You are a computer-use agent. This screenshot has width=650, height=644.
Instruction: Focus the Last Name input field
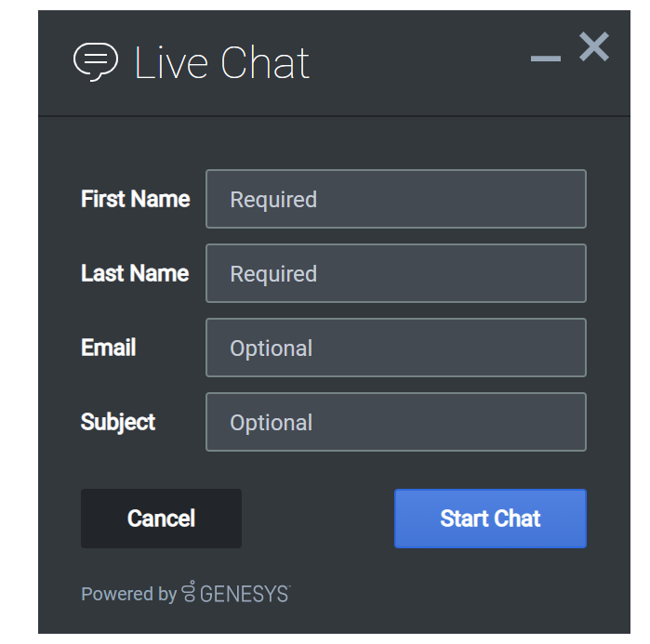point(396,273)
